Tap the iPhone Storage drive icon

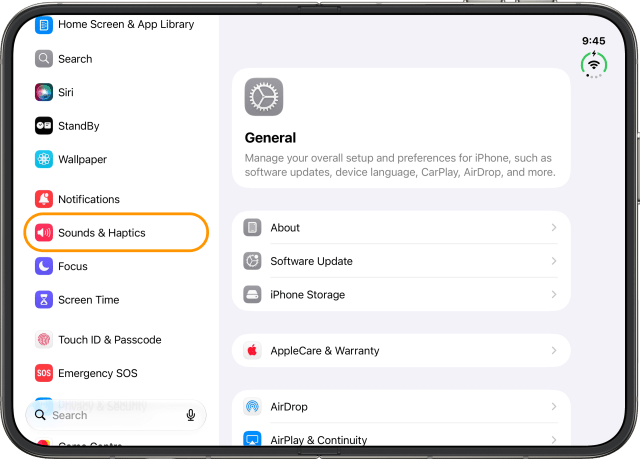click(252, 294)
